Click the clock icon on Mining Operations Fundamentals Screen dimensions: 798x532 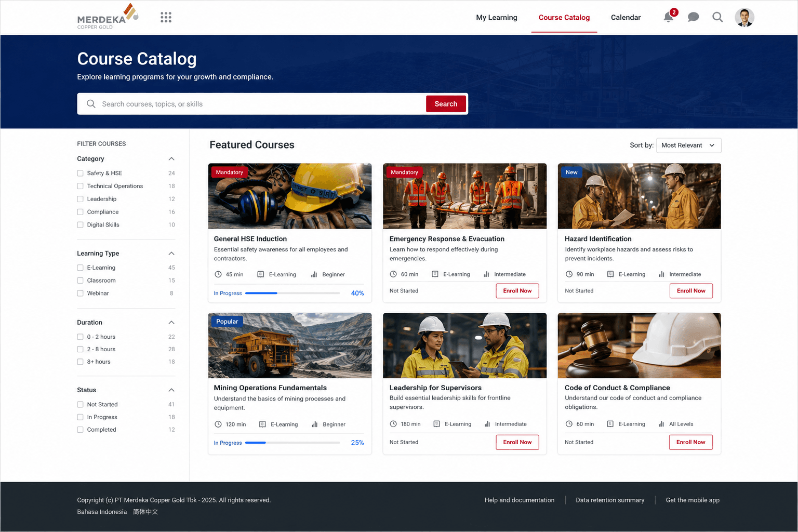click(218, 424)
